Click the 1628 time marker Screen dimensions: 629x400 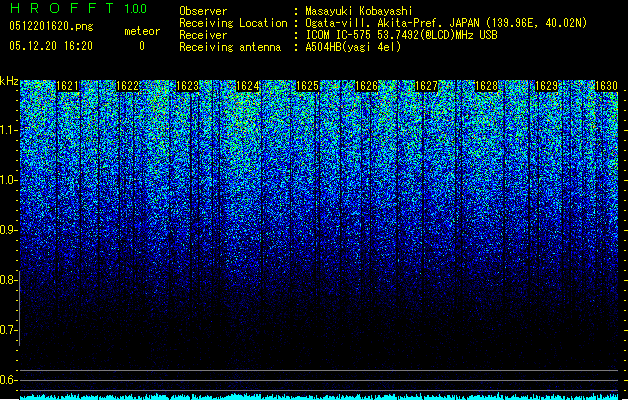tap(487, 86)
